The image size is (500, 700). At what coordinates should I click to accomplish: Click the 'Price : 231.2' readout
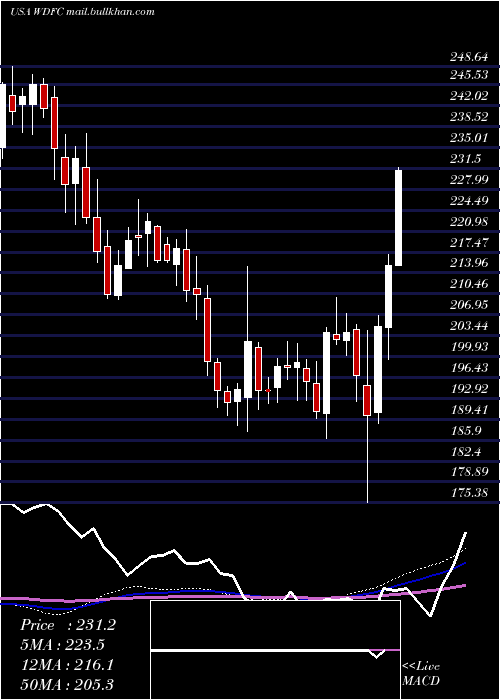pos(68,625)
